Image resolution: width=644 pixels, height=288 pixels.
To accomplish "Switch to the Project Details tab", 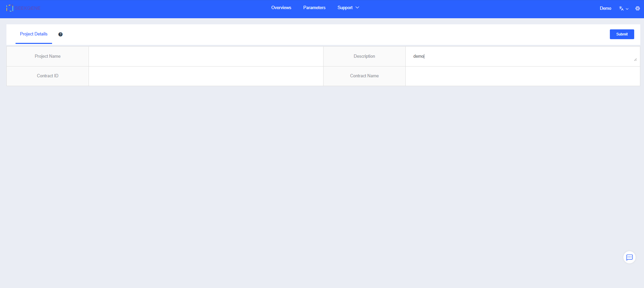I will pos(34,34).
